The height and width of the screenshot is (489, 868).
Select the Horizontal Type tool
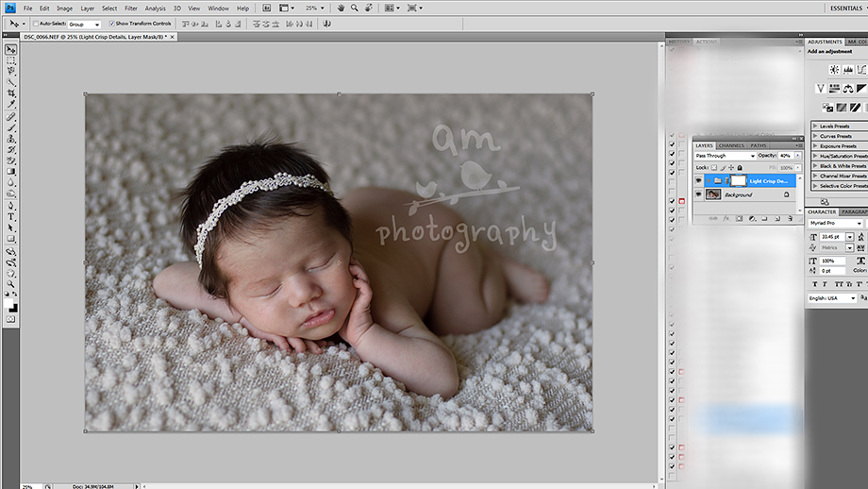(x=11, y=216)
